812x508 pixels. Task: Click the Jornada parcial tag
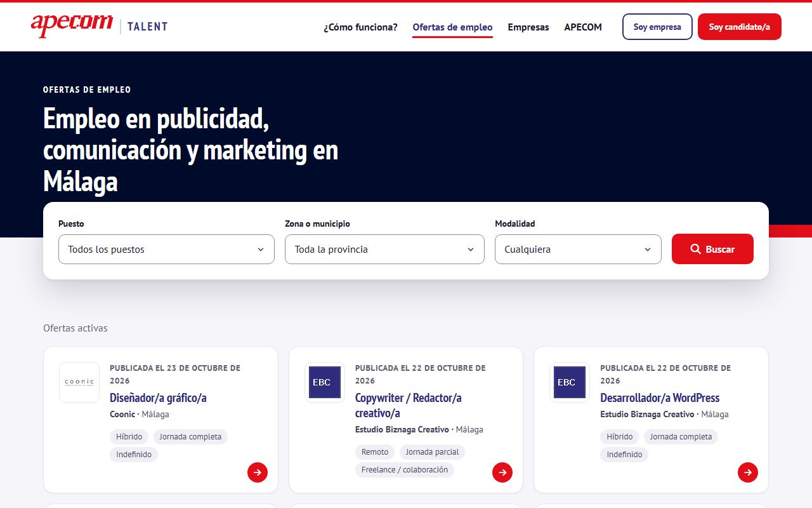click(x=432, y=452)
